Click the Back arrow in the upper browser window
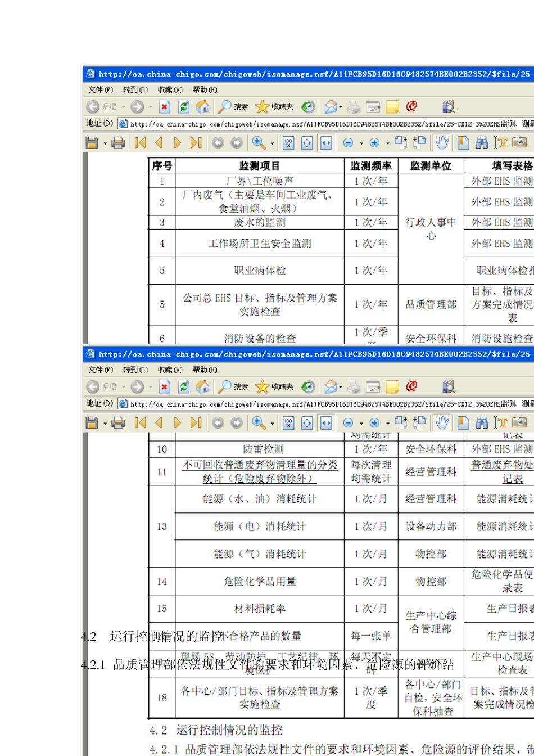Screen dimensions: 534x756 93,106
